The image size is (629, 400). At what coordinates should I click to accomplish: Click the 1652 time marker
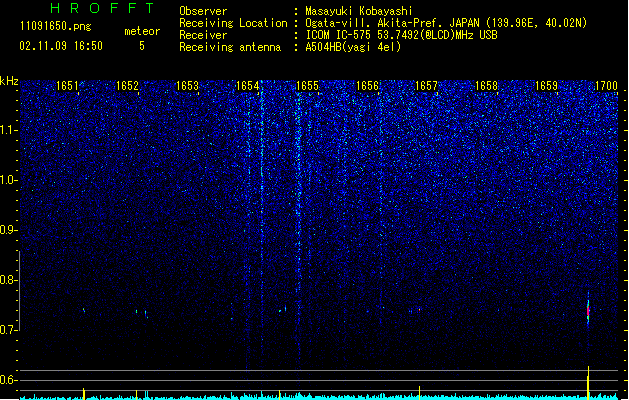tap(127, 86)
